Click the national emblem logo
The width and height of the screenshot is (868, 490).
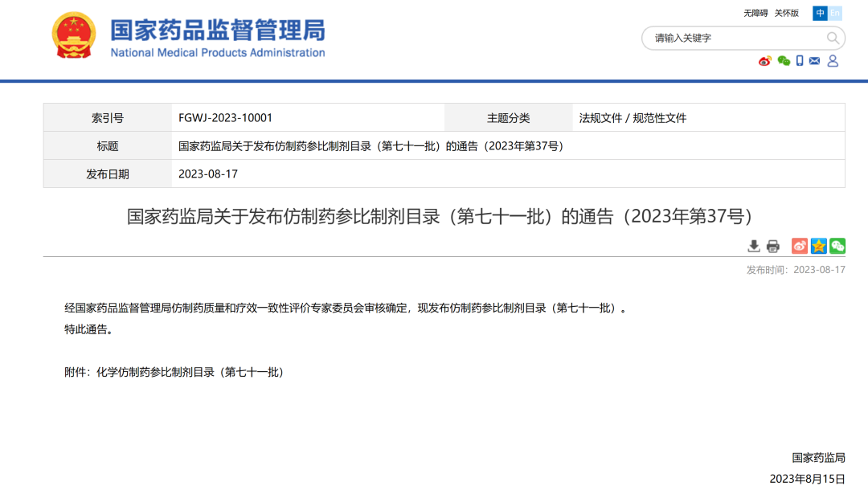pos(74,35)
